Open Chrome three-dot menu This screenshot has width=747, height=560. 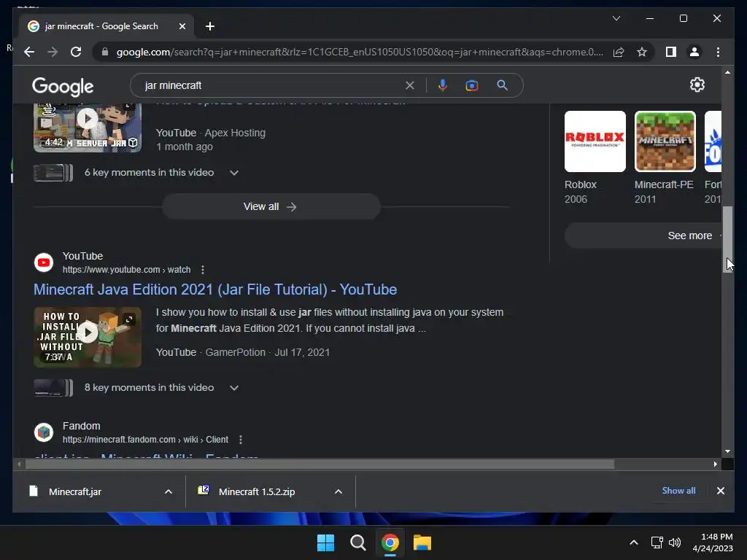718,52
